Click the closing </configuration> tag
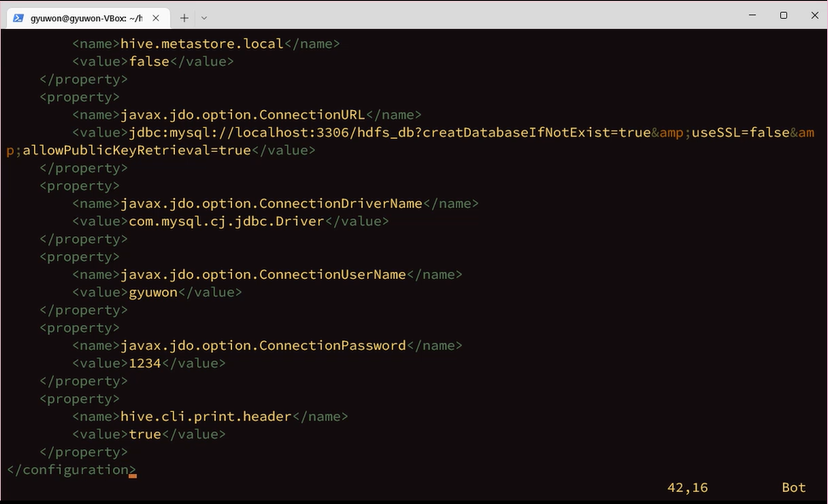828x504 pixels. (72, 470)
